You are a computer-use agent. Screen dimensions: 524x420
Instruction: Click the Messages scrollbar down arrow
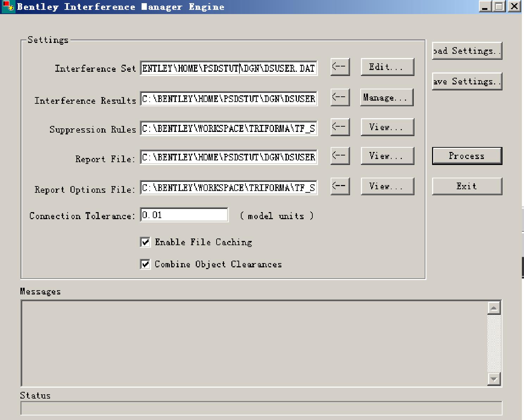coord(494,379)
